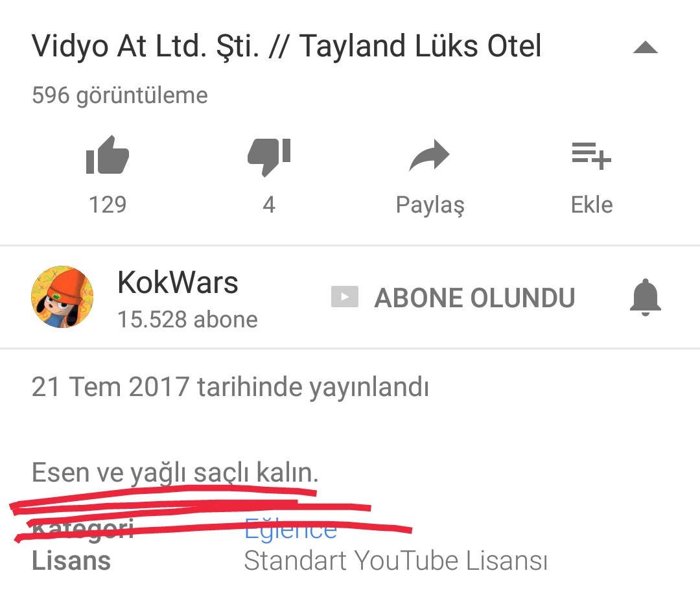This screenshot has height=597, width=700.
Task: Open KokWars channel avatar
Action: pos(62,297)
